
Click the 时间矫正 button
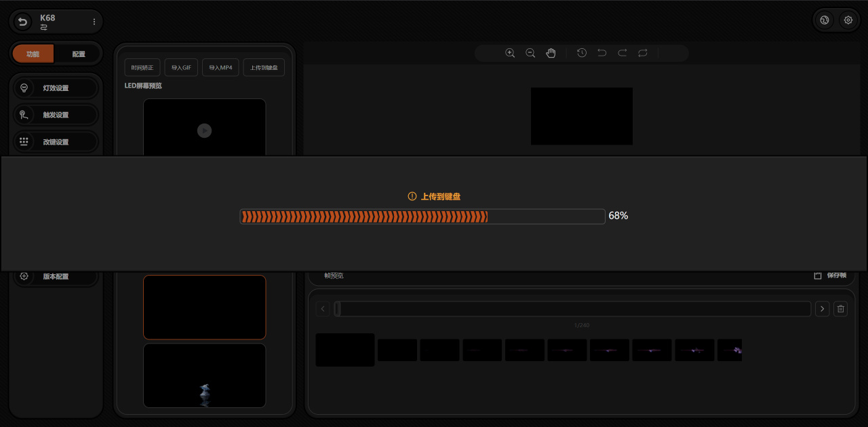coord(142,68)
